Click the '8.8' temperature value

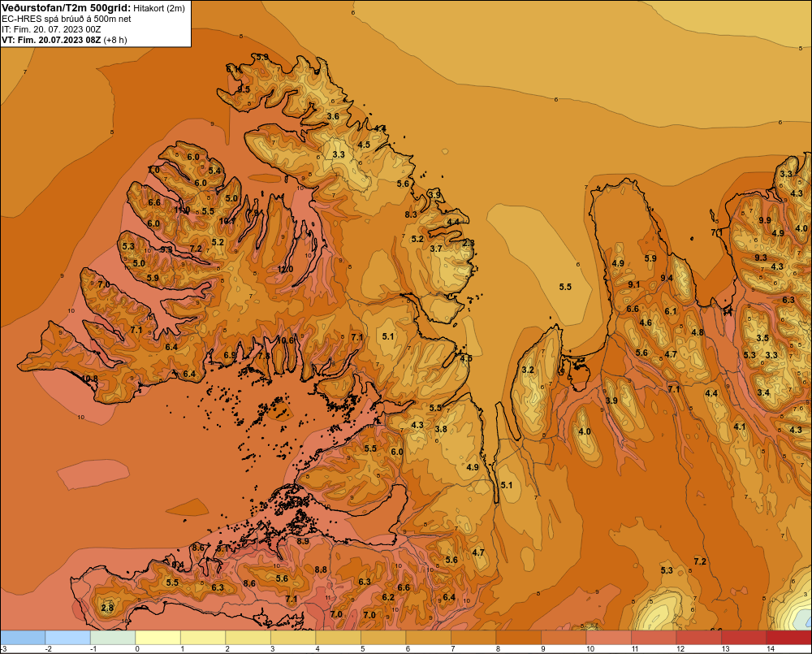tap(321, 570)
